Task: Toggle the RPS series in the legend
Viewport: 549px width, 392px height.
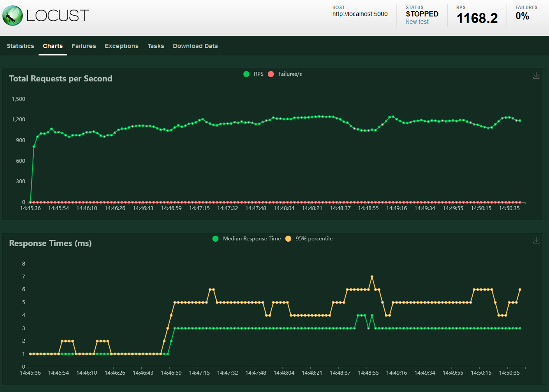Action: click(253, 74)
